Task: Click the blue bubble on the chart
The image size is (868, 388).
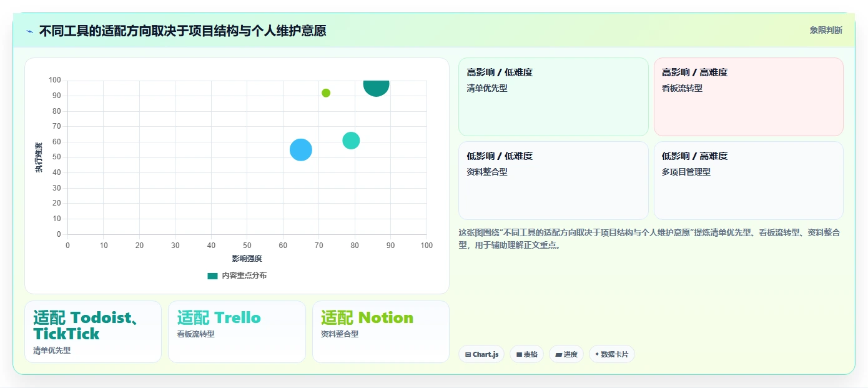Action: click(301, 150)
